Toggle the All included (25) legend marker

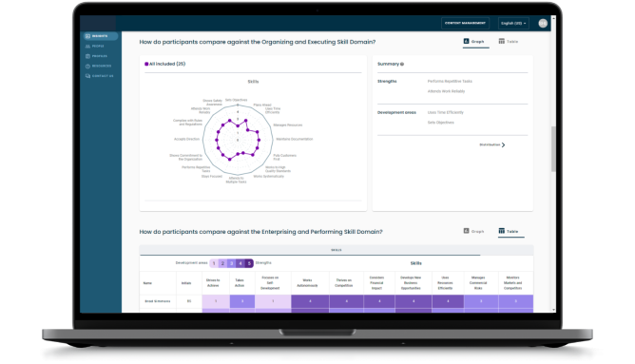pos(146,64)
